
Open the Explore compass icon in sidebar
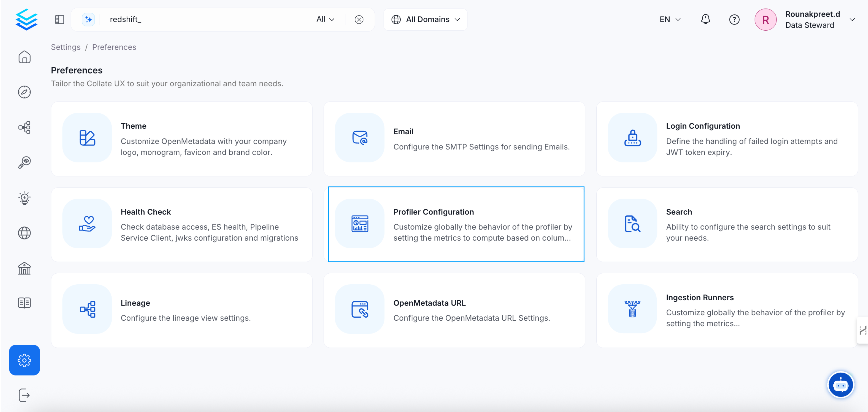(x=24, y=92)
